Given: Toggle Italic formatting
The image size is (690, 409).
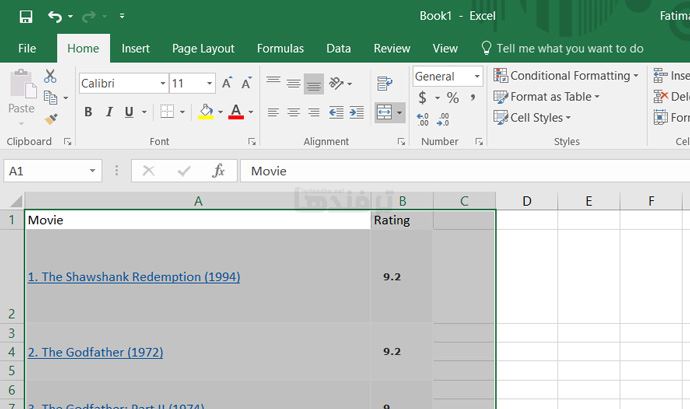Looking at the screenshot, I should click(109, 112).
